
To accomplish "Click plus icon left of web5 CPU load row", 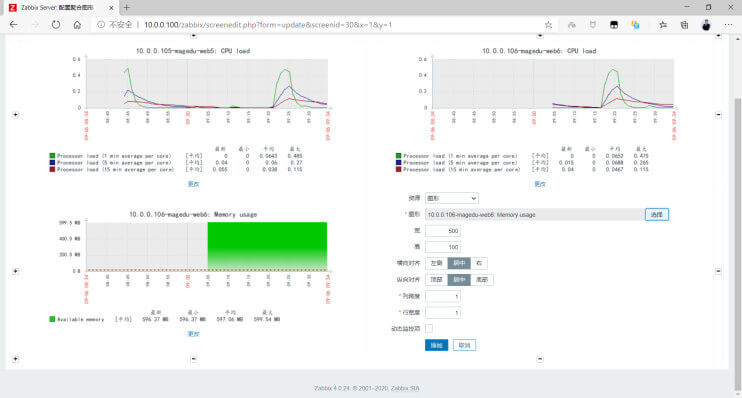I will 16,115.
